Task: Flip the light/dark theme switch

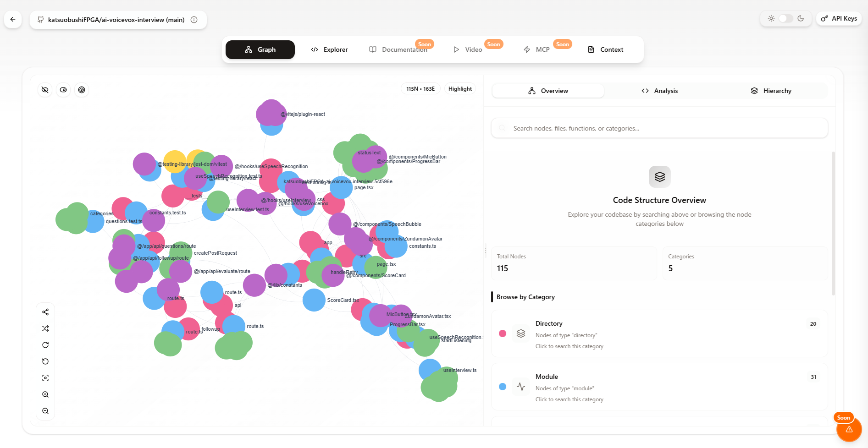Action: click(785, 18)
